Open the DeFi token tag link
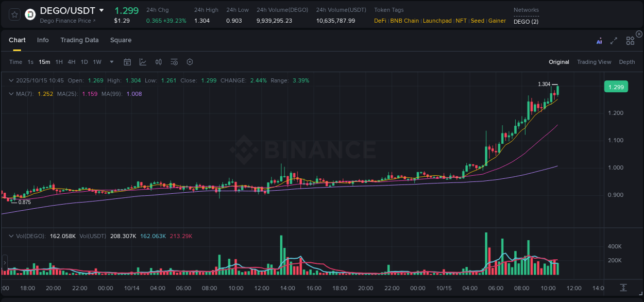 [x=380, y=21]
